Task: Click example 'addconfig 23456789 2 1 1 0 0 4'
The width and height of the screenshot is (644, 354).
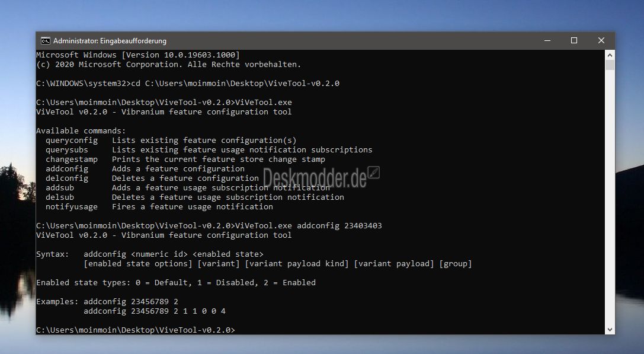Action: [155, 311]
